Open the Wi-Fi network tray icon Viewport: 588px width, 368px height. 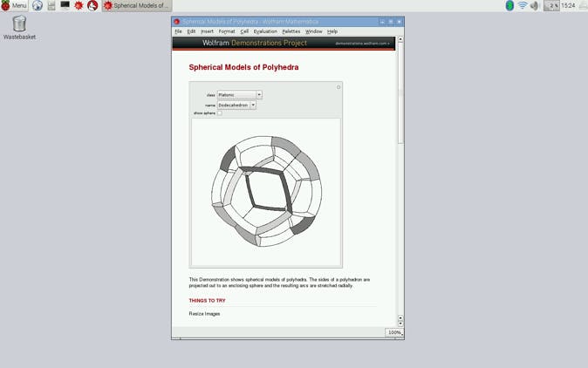pyautogui.click(x=522, y=5)
